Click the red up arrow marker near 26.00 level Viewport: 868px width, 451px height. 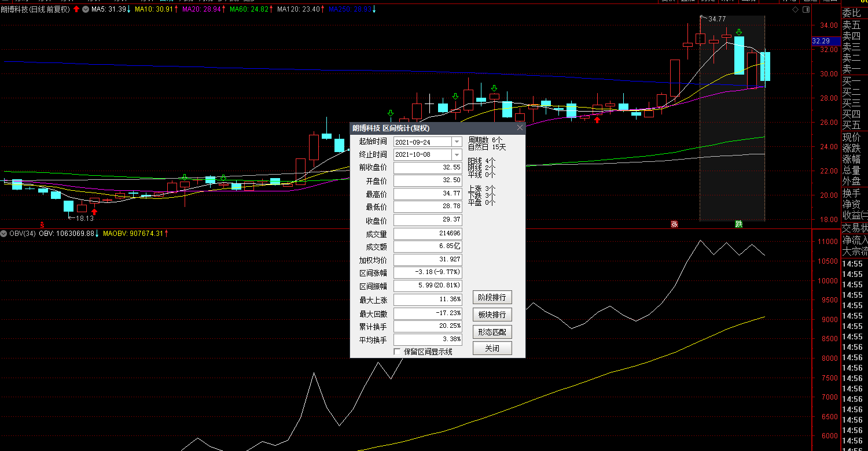tap(597, 120)
